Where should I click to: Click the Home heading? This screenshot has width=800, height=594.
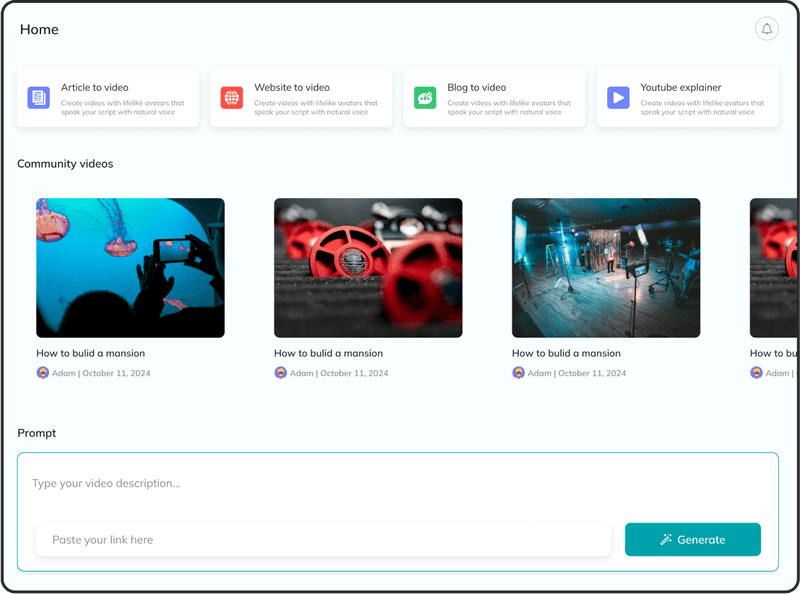click(39, 29)
